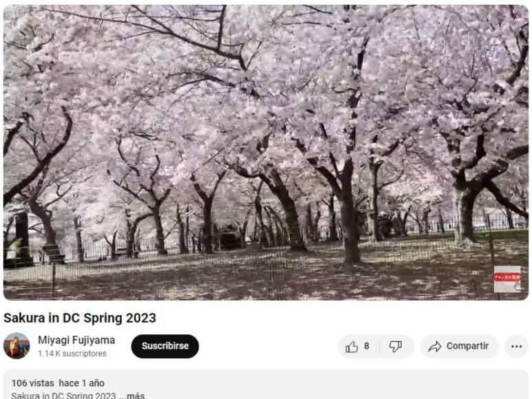
Task: Click the hace 1 año upload date
Action: tap(81, 383)
